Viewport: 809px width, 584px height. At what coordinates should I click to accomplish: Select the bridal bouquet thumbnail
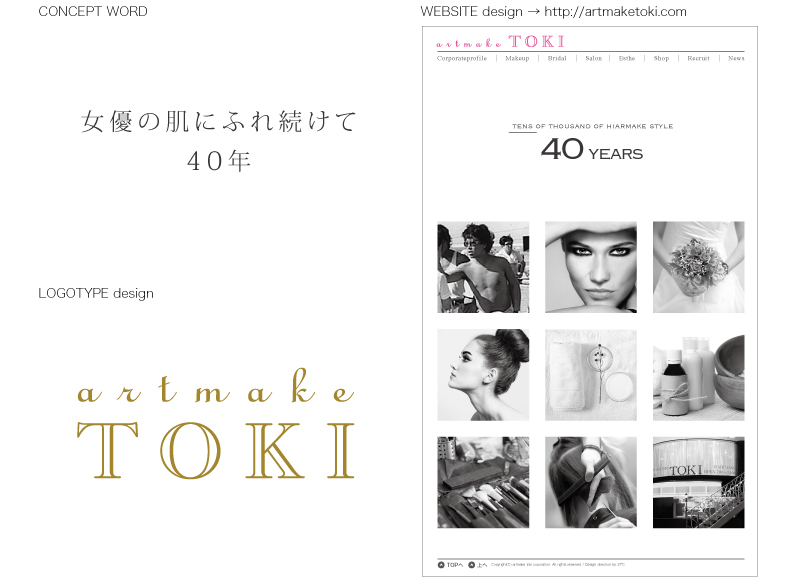click(698, 267)
